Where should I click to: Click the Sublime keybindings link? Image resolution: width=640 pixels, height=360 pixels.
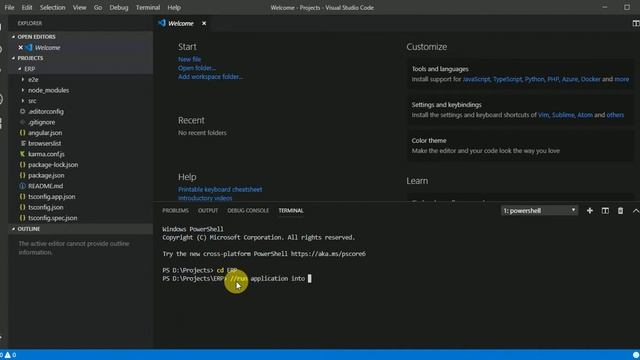[x=563, y=115]
